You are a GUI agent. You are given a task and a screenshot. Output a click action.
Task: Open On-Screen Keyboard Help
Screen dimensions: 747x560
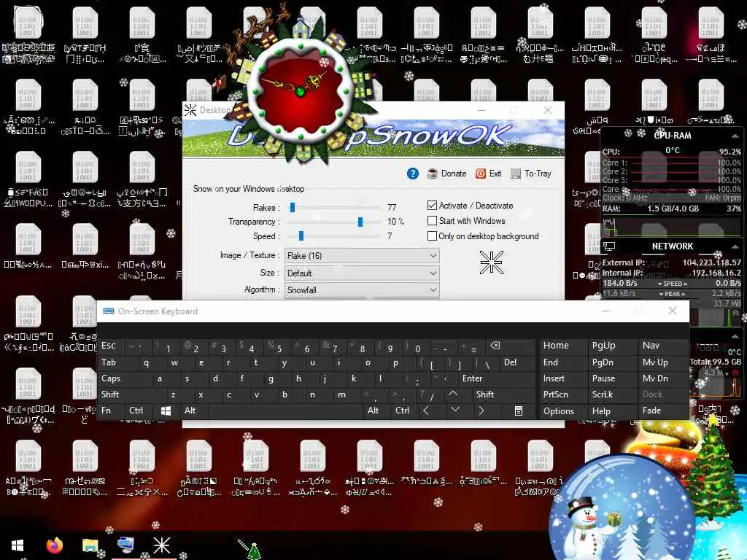coord(612,411)
